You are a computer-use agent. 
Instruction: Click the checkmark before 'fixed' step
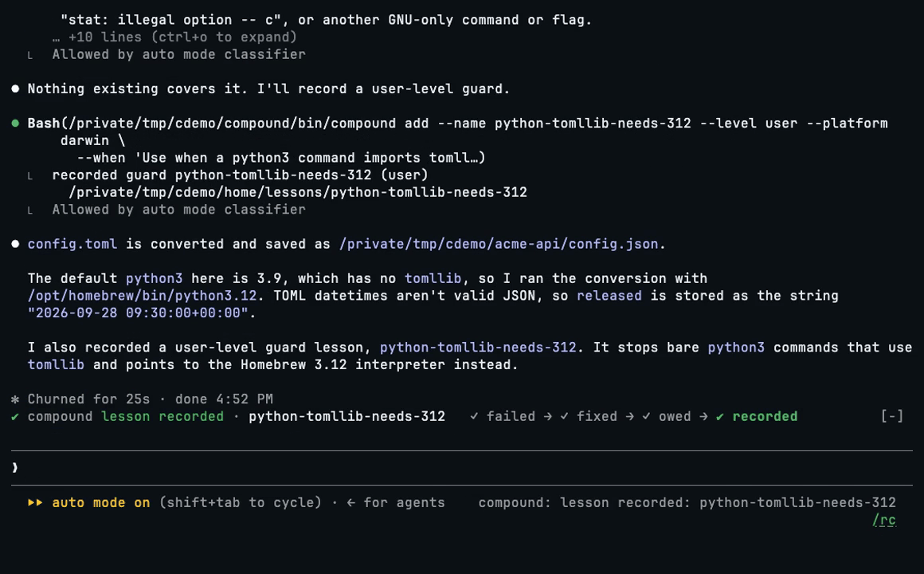564,416
